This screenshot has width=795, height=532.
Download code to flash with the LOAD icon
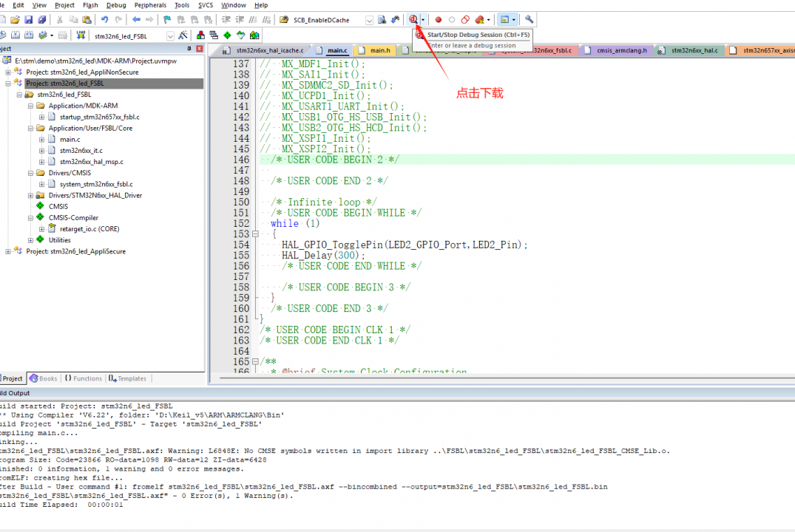point(81,34)
